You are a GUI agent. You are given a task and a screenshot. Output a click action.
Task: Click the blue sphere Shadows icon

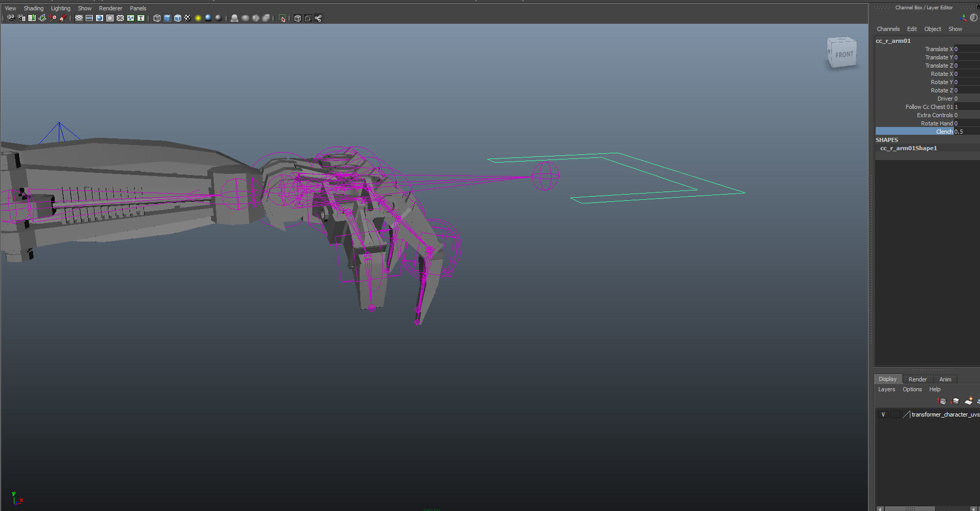208,18
